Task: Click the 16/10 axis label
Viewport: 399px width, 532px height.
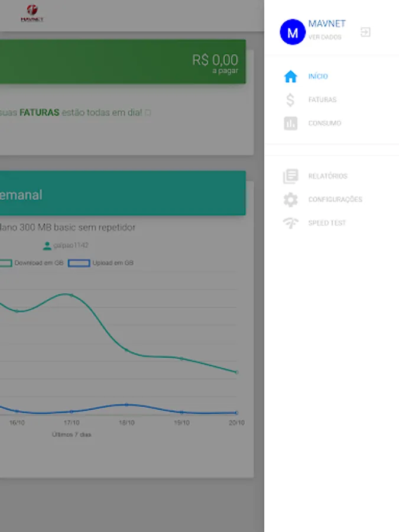Action: coord(17,423)
